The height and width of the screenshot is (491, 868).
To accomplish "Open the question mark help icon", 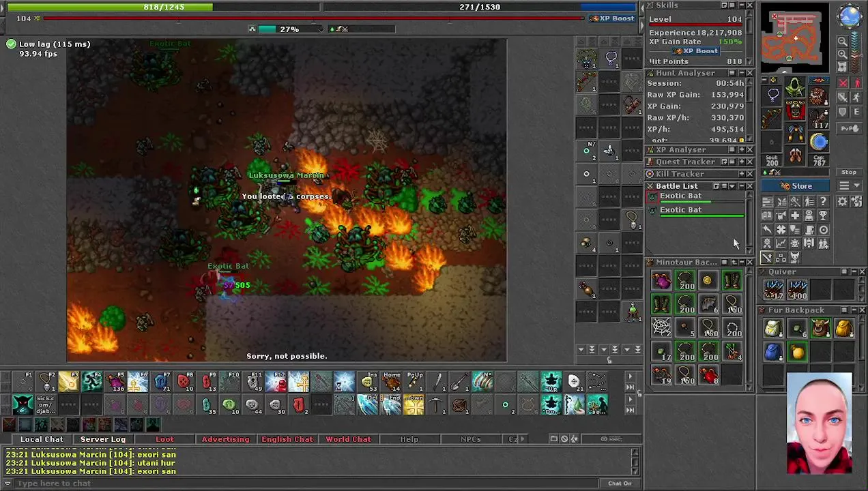I will (824, 201).
